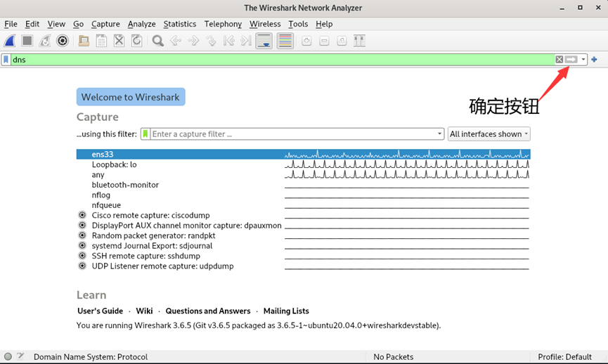Open the Wiki link

pos(144,311)
